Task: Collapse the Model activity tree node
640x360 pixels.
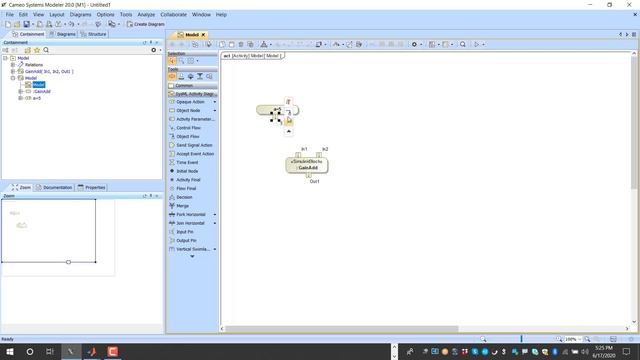Action: [13, 78]
